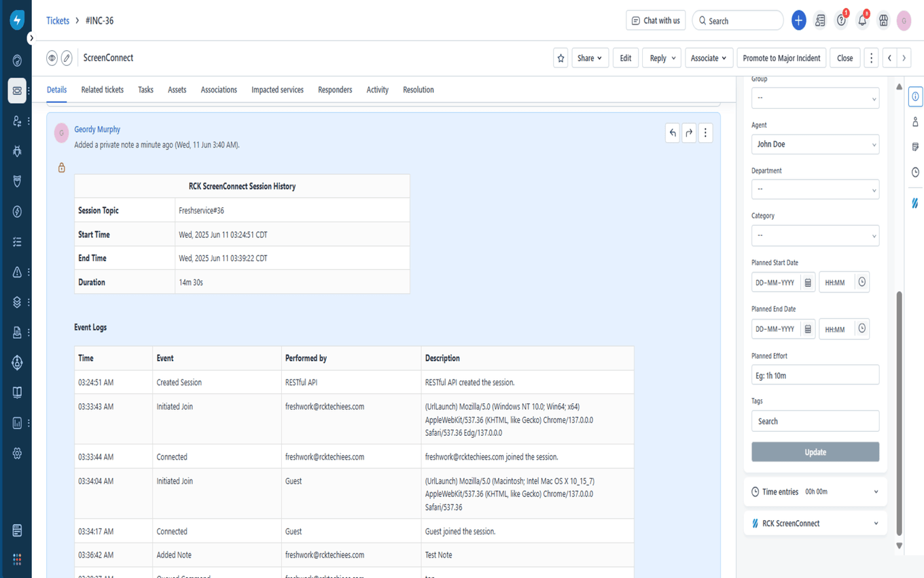Click the header Search field

[x=738, y=20]
